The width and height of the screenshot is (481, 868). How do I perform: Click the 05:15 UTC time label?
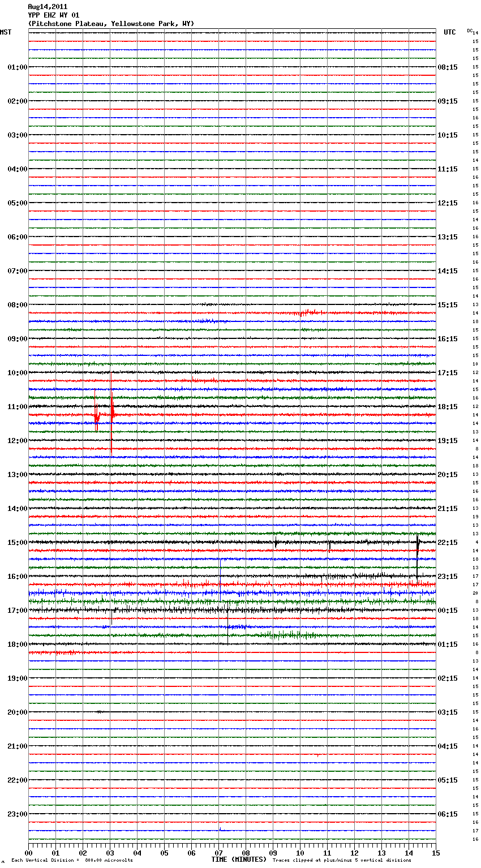click(448, 780)
